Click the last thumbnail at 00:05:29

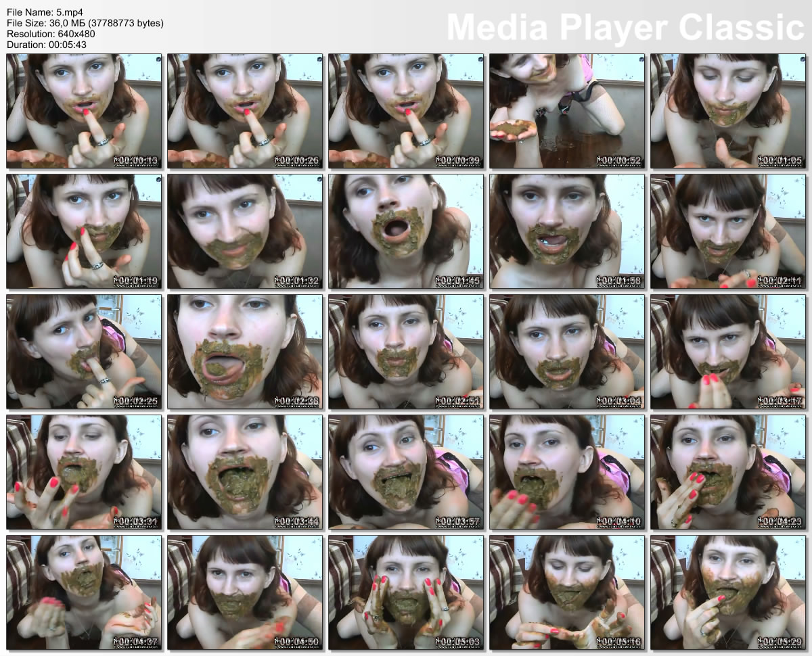tap(728, 592)
